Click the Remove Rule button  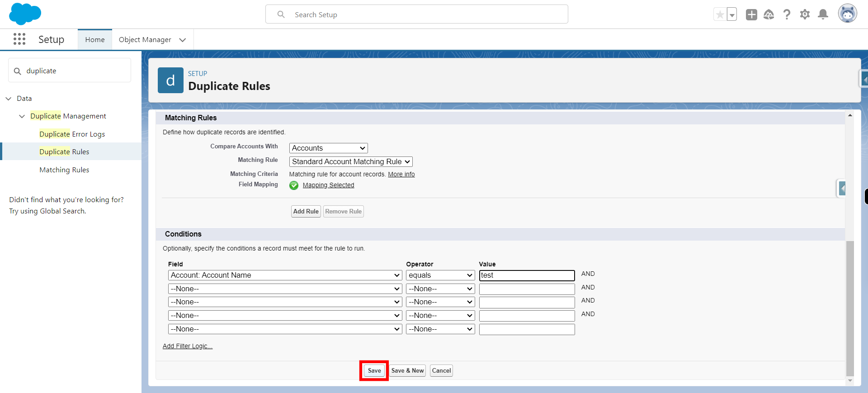(344, 211)
